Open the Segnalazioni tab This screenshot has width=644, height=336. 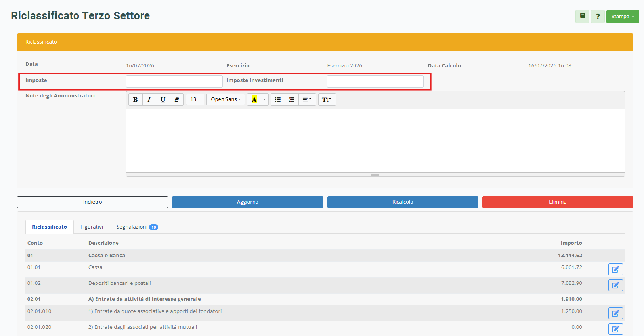point(137,227)
